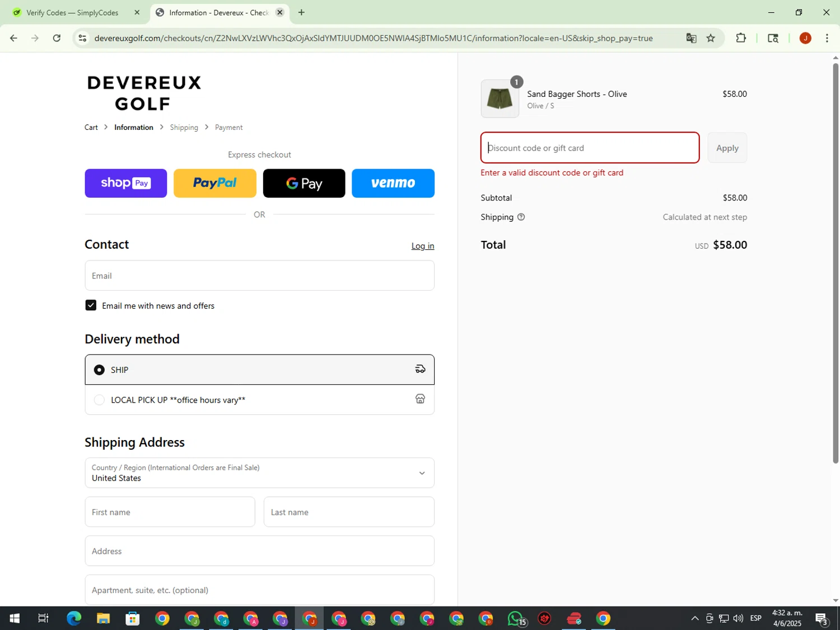Go to Cart breadcrumb
Image resolution: width=840 pixels, height=630 pixels.
click(91, 128)
